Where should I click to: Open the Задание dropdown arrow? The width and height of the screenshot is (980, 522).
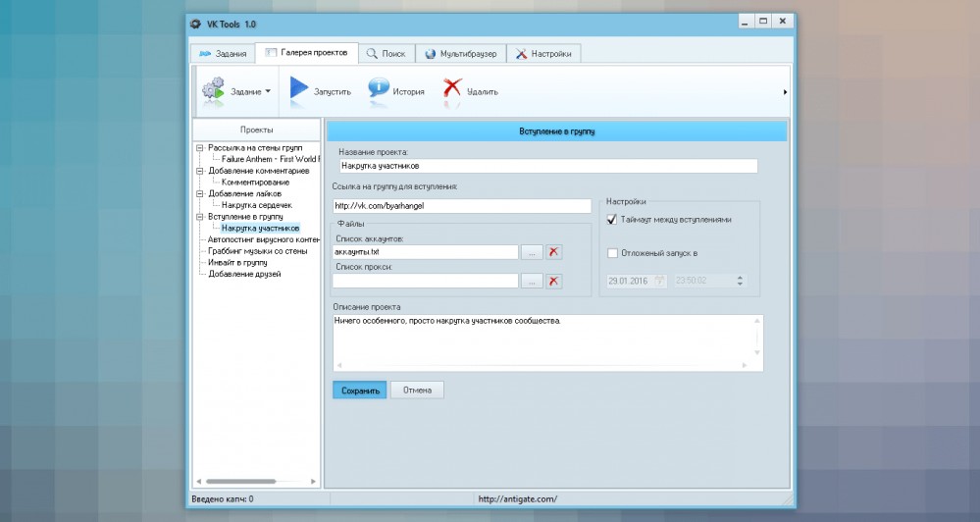268,91
